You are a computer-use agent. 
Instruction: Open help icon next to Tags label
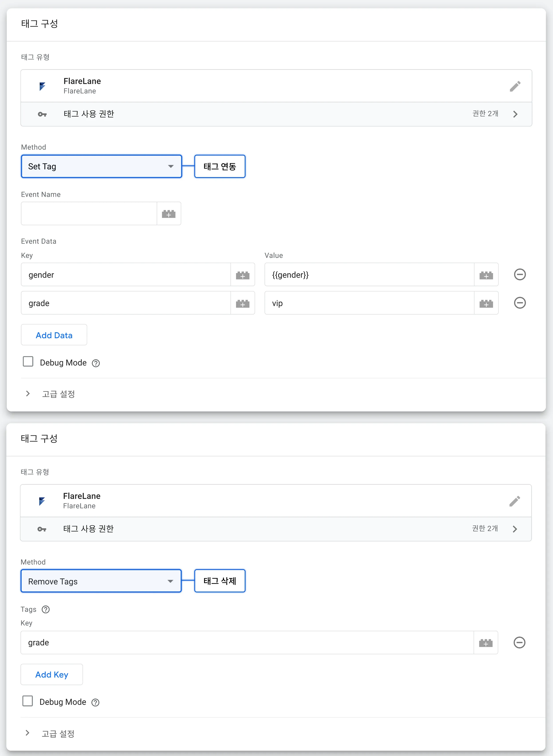click(x=45, y=609)
